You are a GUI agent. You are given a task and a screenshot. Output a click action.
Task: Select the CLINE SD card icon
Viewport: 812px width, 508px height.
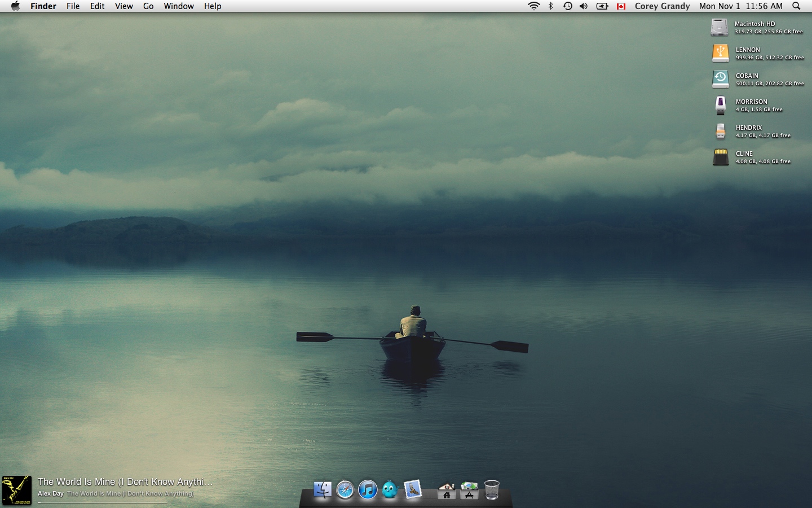coord(720,157)
